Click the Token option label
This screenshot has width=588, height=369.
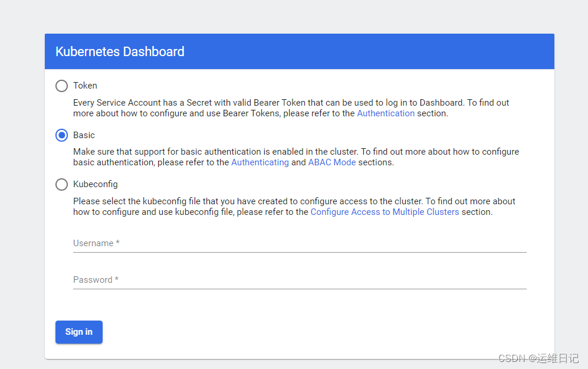pyautogui.click(x=85, y=86)
